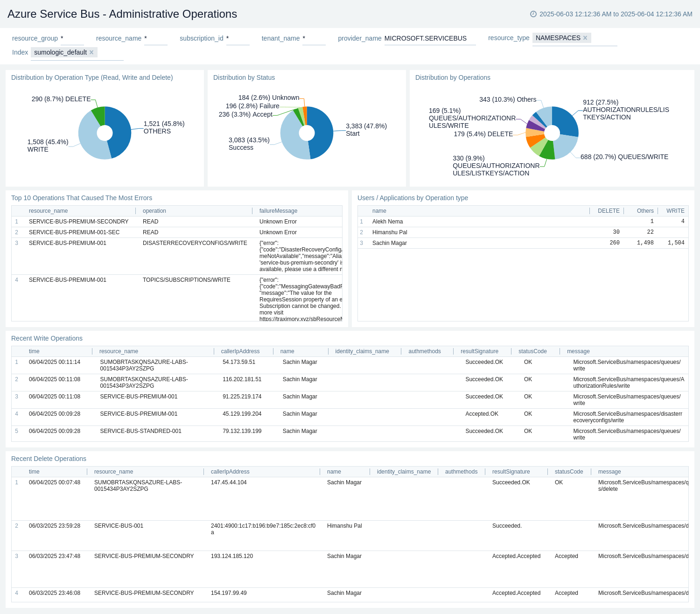Remove the NAMESPACES resource_type filter tag
This screenshot has height=614, width=700.
[x=585, y=38]
